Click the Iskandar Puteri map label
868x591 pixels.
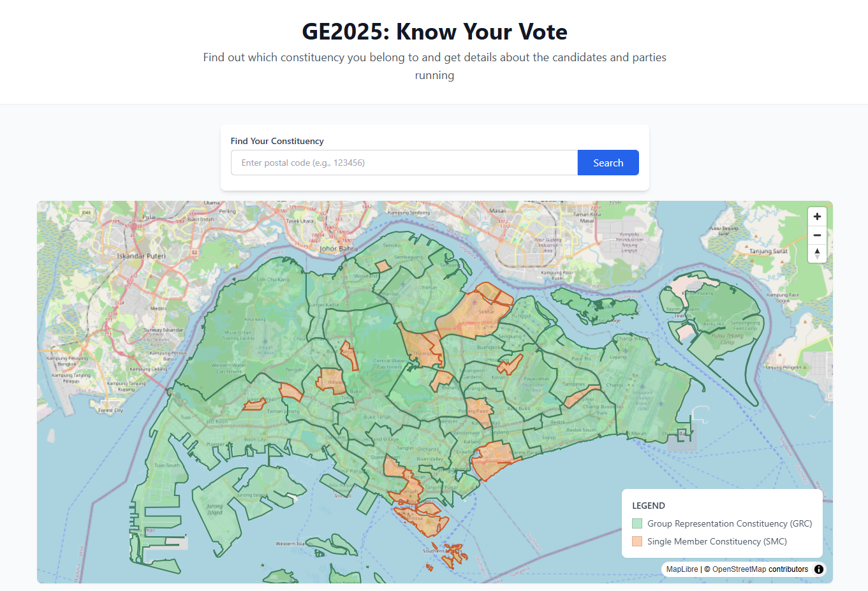click(141, 256)
